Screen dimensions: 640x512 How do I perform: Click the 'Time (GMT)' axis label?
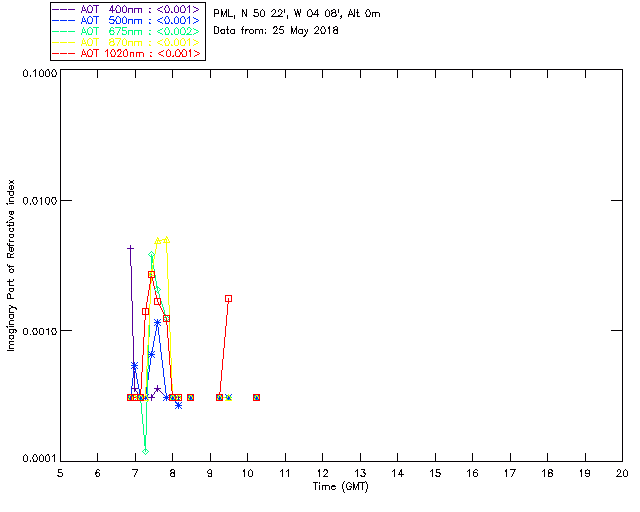tap(341, 487)
